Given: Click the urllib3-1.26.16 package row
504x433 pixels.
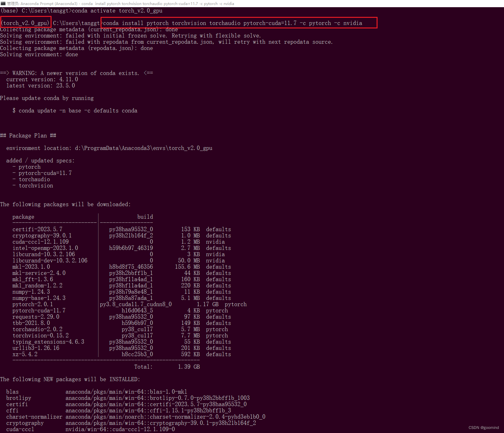Looking at the screenshot, I should click(122, 348).
